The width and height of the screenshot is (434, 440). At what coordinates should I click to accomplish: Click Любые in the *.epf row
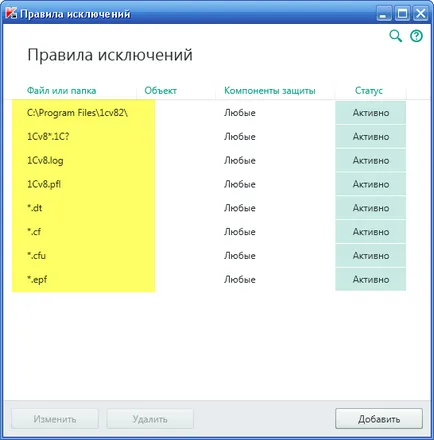point(240,279)
